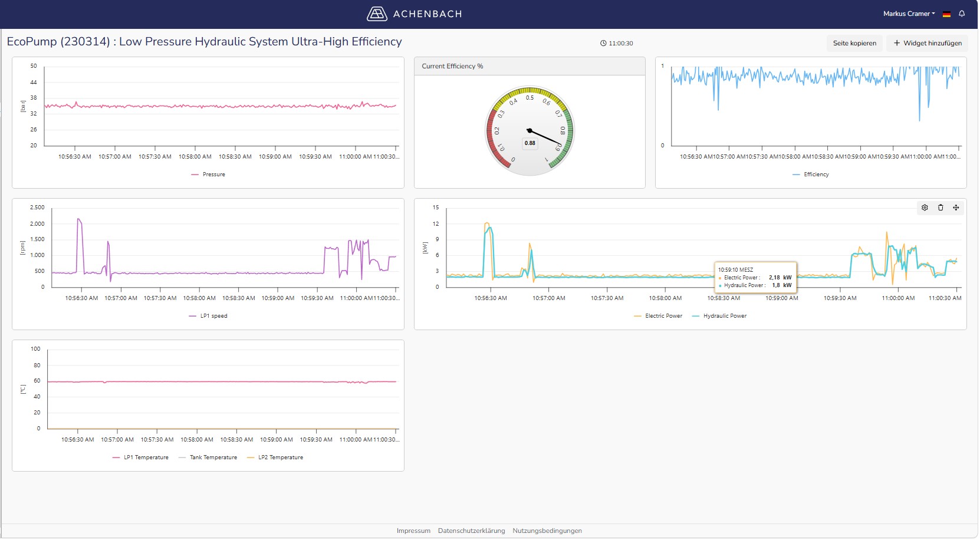
Task: Toggle Electric Power series visibility
Action: pyautogui.click(x=659, y=316)
